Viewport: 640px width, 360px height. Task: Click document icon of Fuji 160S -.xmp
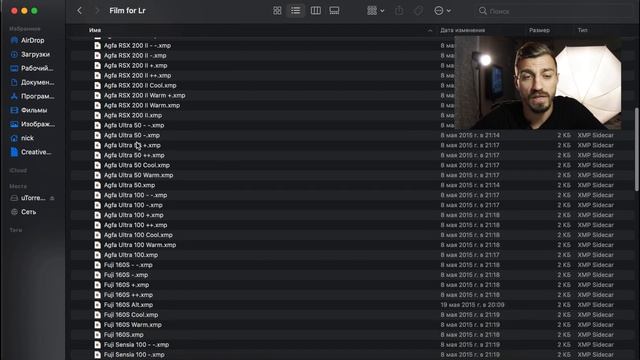pyautogui.click(x=98, y=275)
